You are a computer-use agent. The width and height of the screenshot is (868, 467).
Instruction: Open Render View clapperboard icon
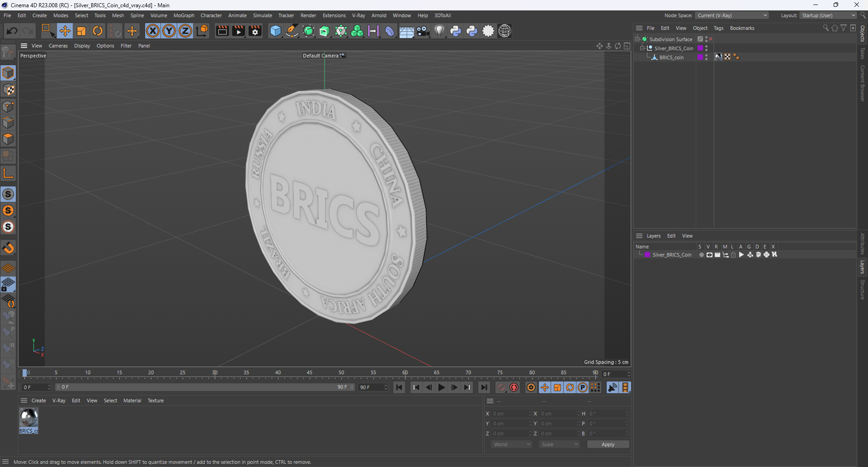pos(222,31)
